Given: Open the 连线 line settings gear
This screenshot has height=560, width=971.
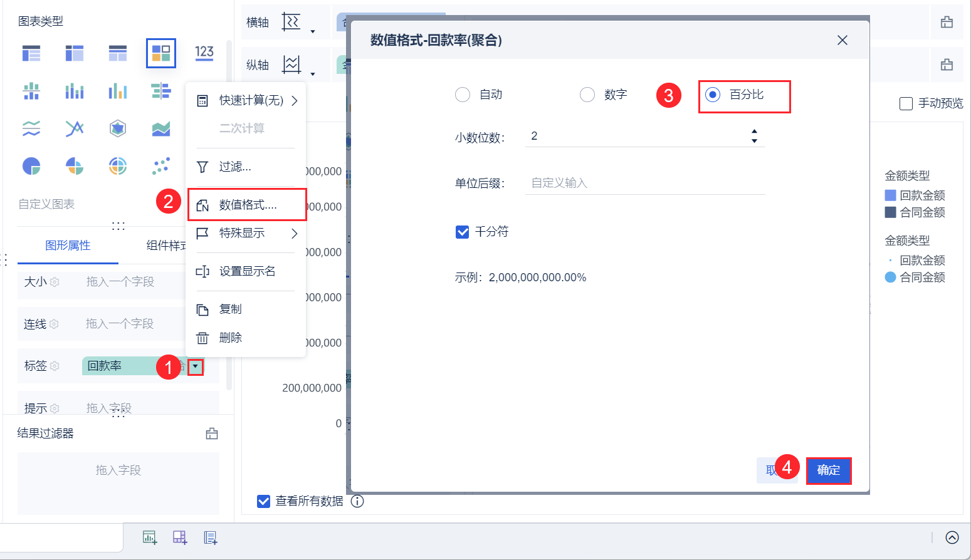Looking at the screenshot, I should (54, 324).
